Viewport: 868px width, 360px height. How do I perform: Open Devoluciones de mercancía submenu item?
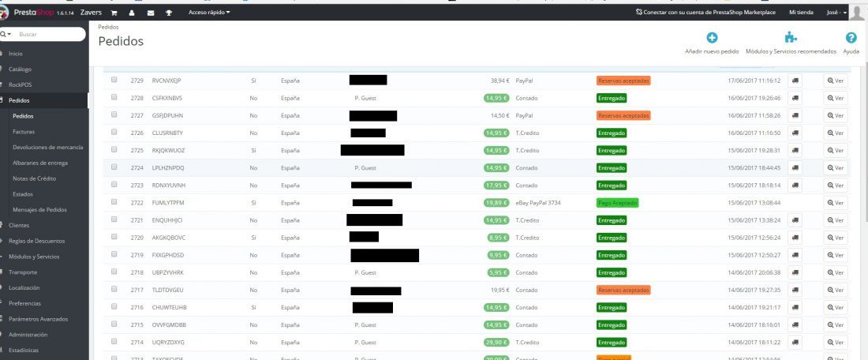point(48,148)
